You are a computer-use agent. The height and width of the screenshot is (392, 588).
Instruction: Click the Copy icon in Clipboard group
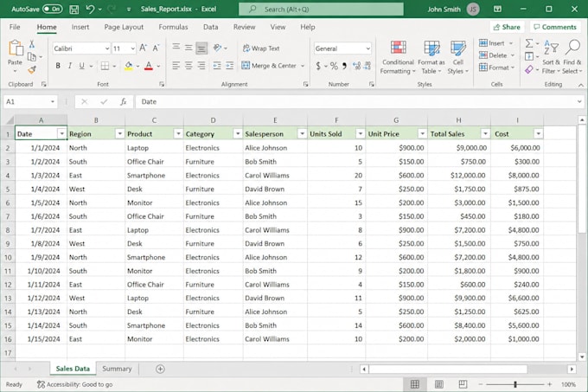pyautogui.click(x=32, y=57)
